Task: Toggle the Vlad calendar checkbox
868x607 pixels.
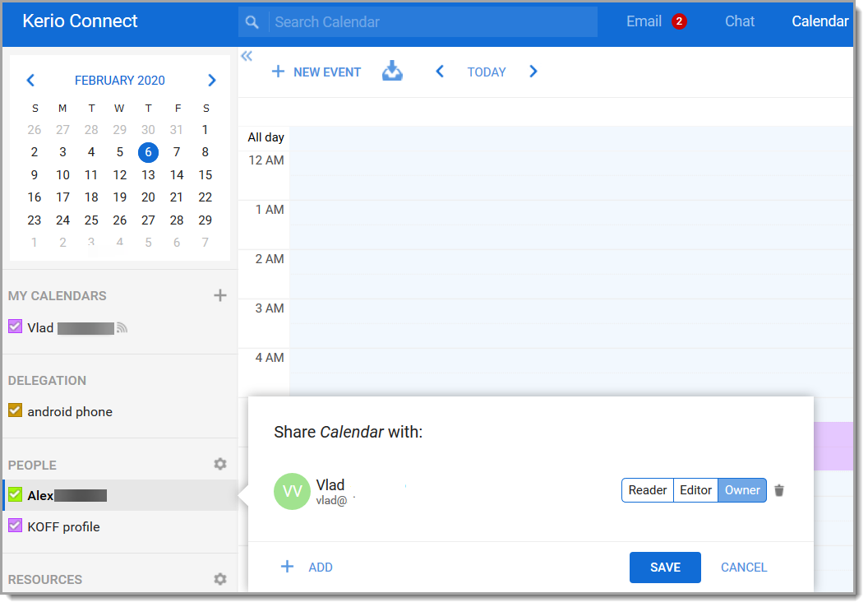Action: click(15, 327)
